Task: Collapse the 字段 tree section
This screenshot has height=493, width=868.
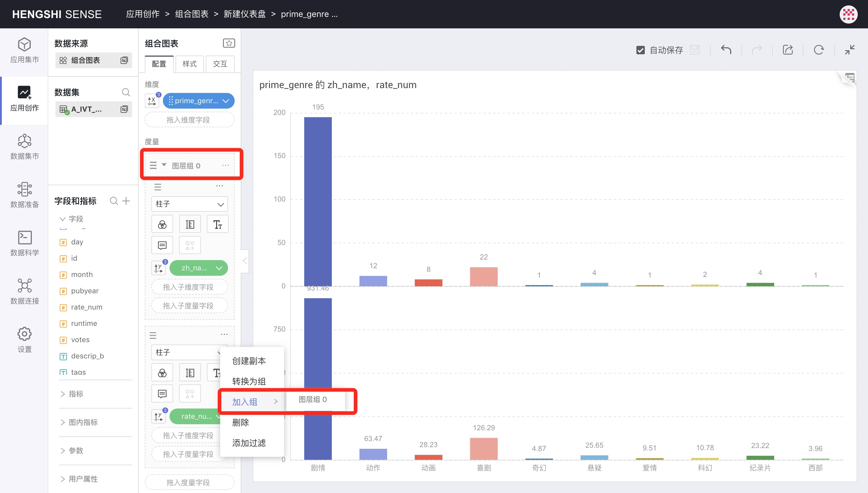Action: point(63,219)
